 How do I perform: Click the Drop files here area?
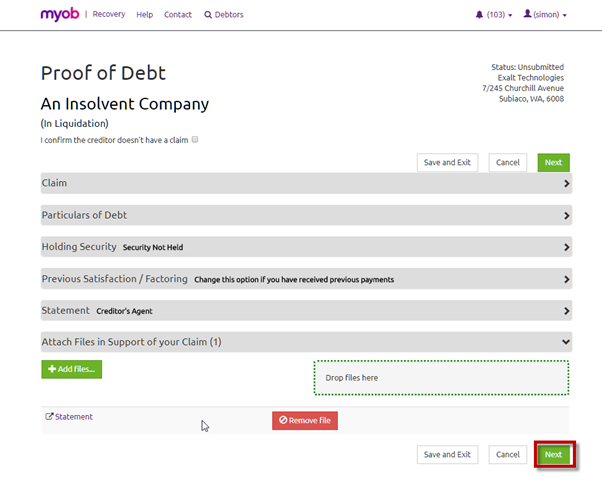441,378
